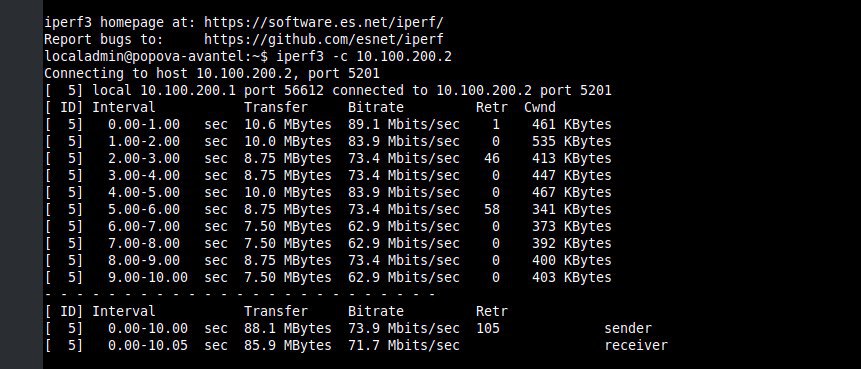Viewport: 861px width, 369px height.
Task: Click the total retransmits value 105
Action: pyautogui.click(x=488, y=329)
